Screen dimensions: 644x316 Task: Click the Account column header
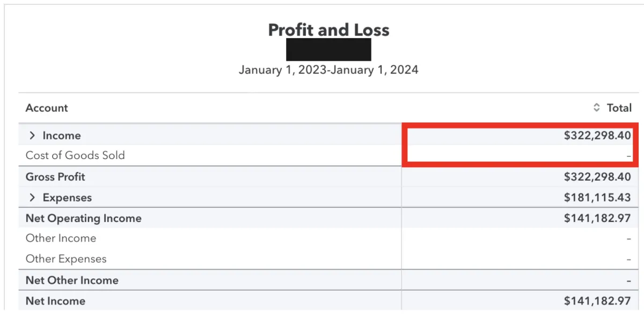(x=47, y=108)
